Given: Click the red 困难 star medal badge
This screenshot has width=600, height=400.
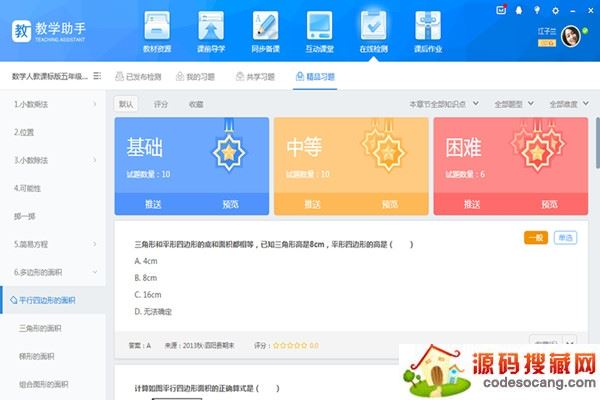Looking at the screenshot, I should coord(538,146).
